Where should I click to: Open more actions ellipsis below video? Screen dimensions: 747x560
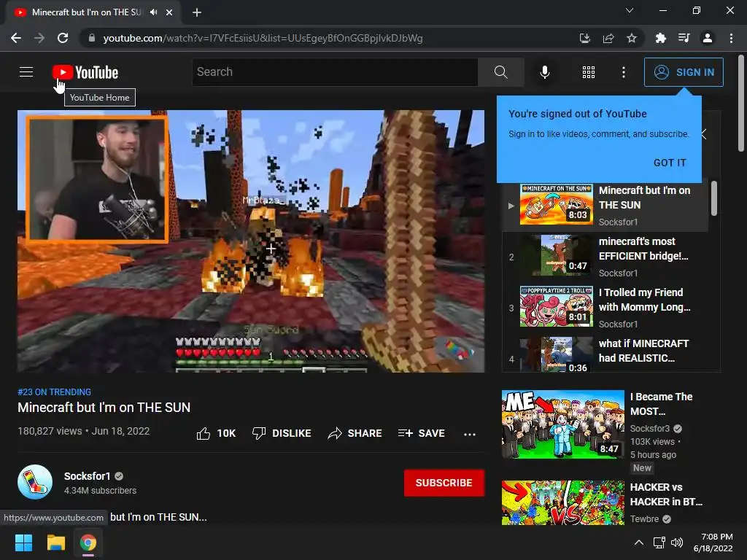click(470, 434)
